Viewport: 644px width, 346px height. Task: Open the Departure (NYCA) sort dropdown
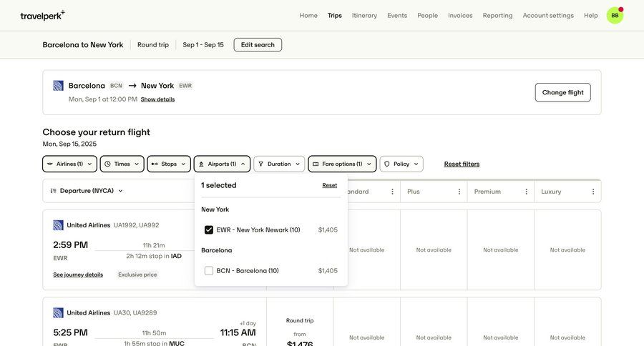click(x=87, y=191)
